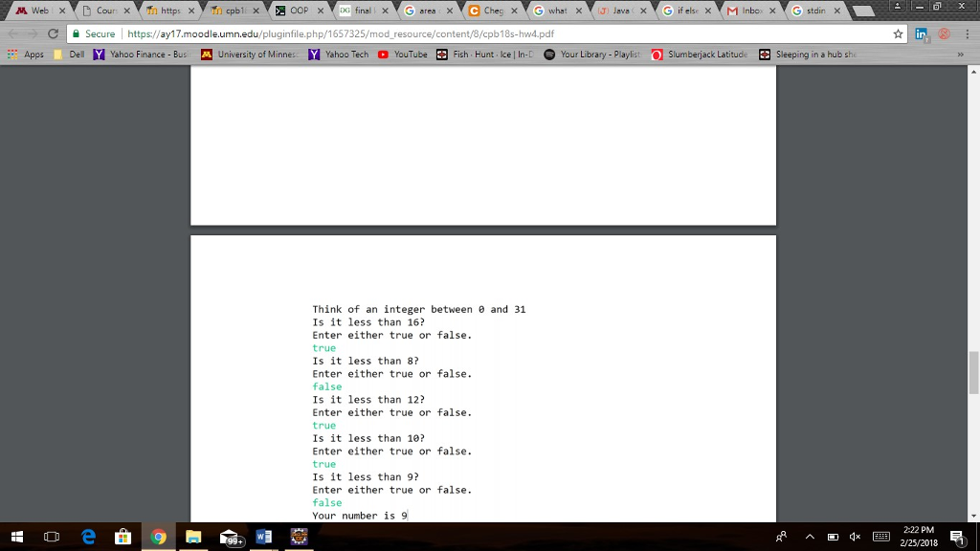Open the LinkedIn extension in the toolbar
Image resolution: width=980 pixels, height=551 pixels.
click(920, 33)
